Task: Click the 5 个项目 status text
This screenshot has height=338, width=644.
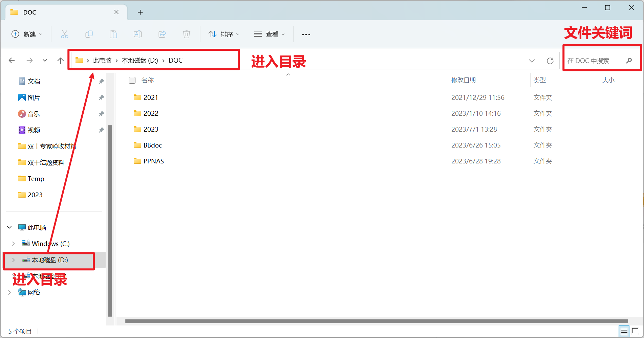Action: point(20,331)
